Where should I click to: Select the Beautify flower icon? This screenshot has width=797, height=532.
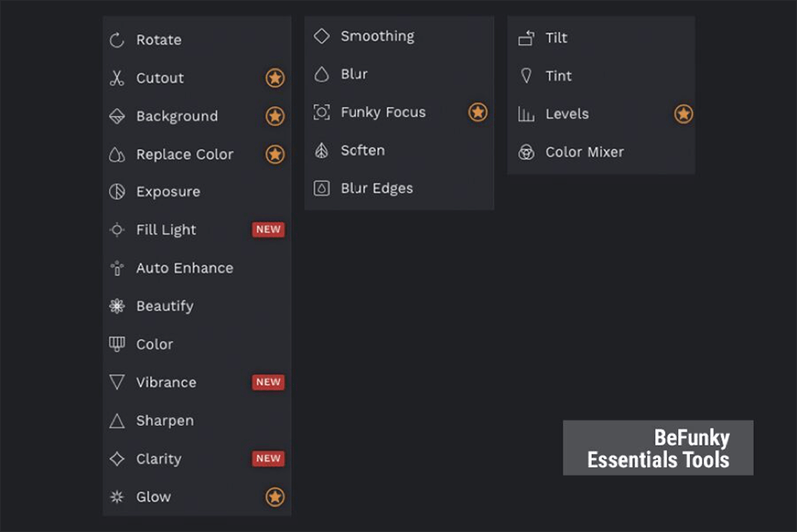coord(117,306)
